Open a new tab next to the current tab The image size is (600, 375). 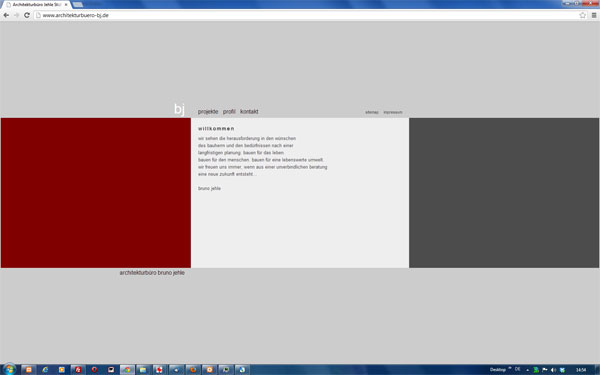tap(78, 5)
